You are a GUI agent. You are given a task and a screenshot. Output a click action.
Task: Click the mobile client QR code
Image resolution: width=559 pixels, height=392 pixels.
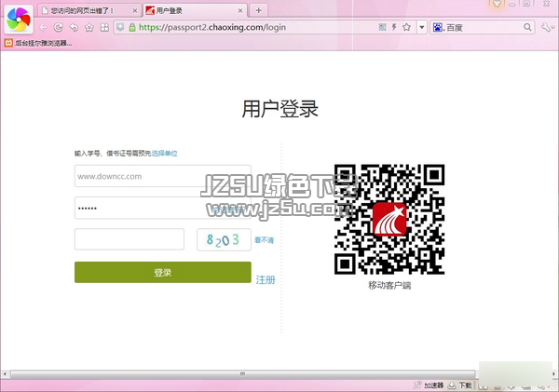(389, 219)
